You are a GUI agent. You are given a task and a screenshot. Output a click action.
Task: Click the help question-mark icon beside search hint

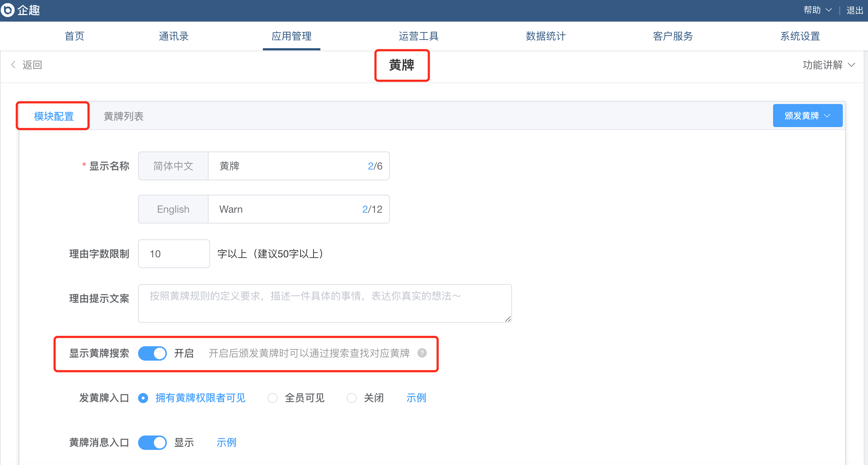pos(422,353)
